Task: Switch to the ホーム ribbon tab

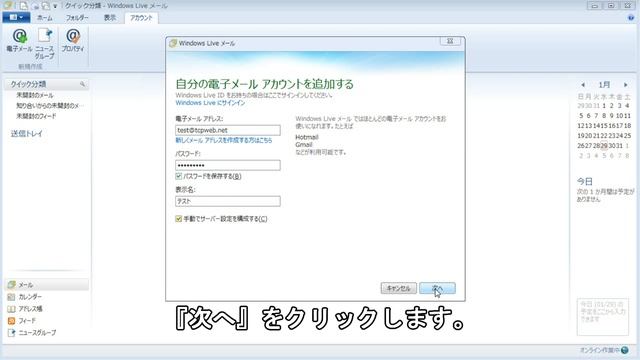Action: pos(44,18)
